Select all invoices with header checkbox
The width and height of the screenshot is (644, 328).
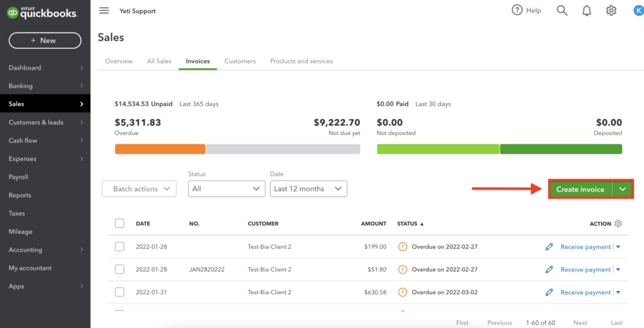click(x=119, y=223)
